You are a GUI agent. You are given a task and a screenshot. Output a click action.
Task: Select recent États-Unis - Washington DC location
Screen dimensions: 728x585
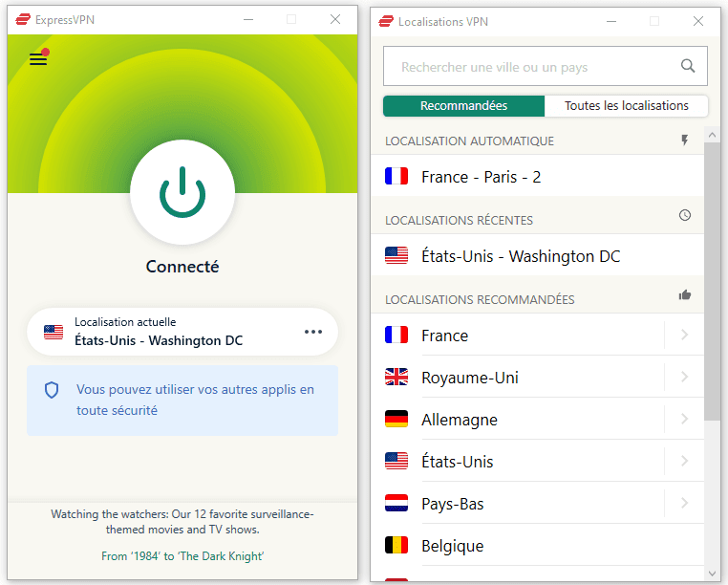537,255
